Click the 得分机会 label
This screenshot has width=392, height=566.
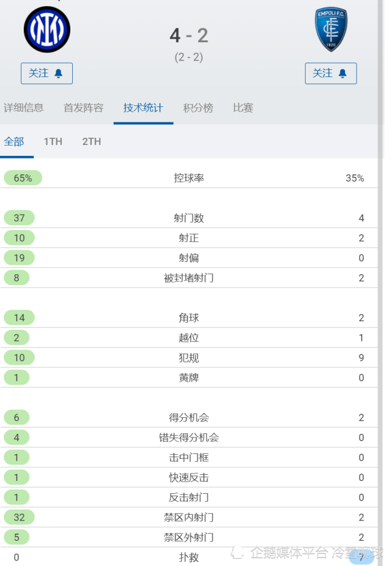[189, 418]
